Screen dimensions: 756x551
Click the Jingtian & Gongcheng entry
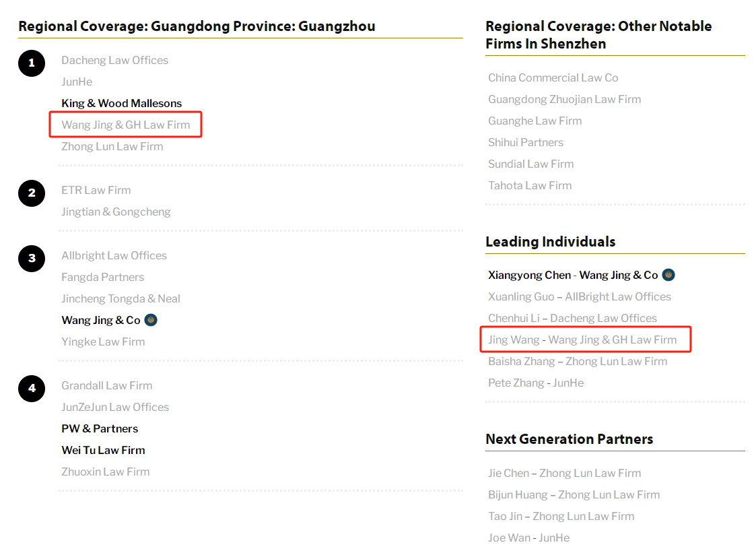116,212
